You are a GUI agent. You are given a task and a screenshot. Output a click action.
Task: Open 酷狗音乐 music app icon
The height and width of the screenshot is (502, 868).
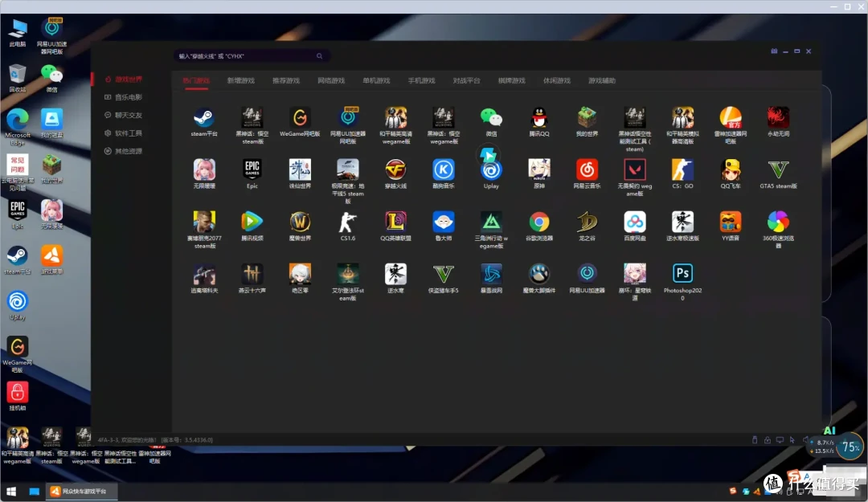(444, 170)
